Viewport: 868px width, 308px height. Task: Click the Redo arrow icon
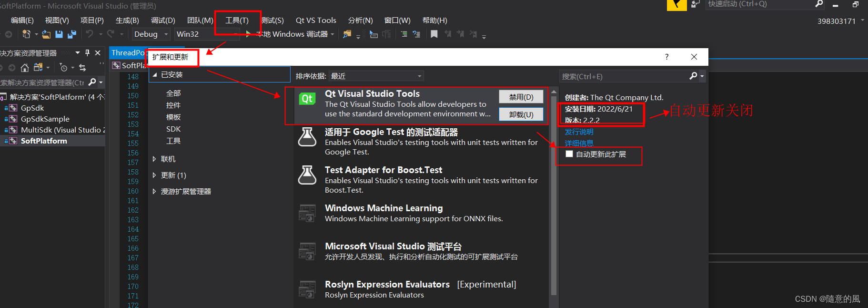[x=111, y=34]
